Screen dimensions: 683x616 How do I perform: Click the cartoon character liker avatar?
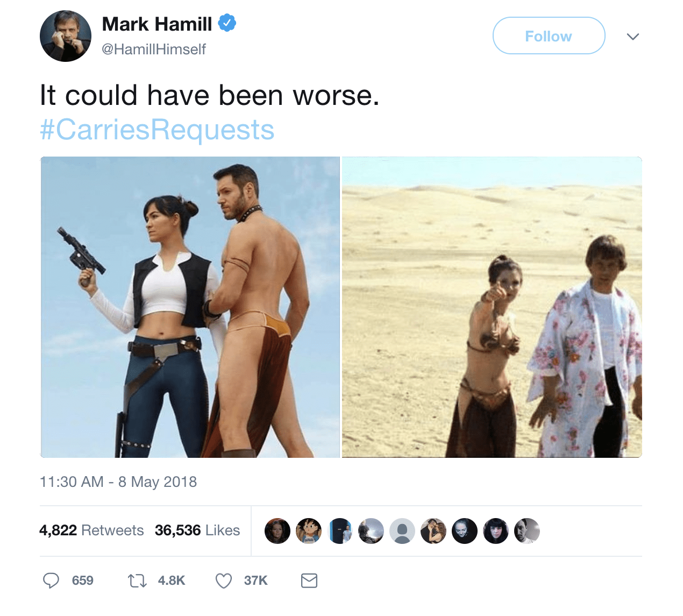[309, 531]
